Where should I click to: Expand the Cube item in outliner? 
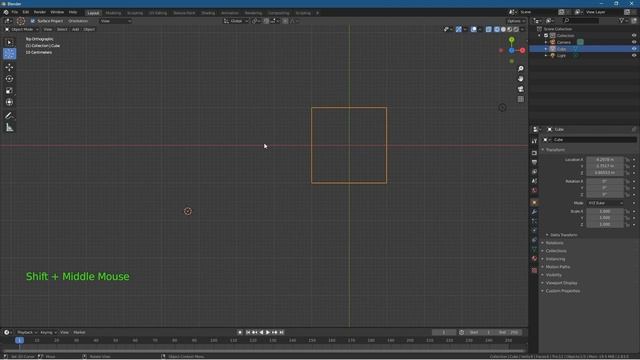pos(546,49)
